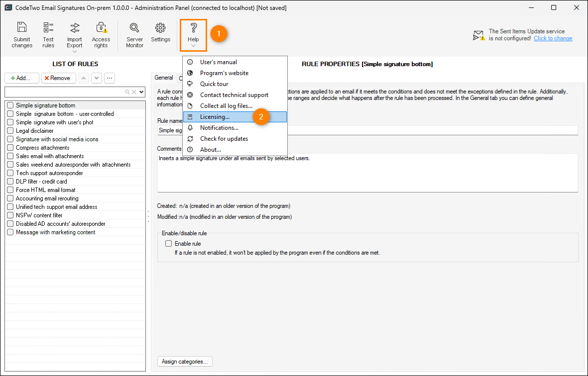This screenshot has width=588, height=376.
Task: Check the 'Simple signature bottom' rule checkbox
Action: 10,105
